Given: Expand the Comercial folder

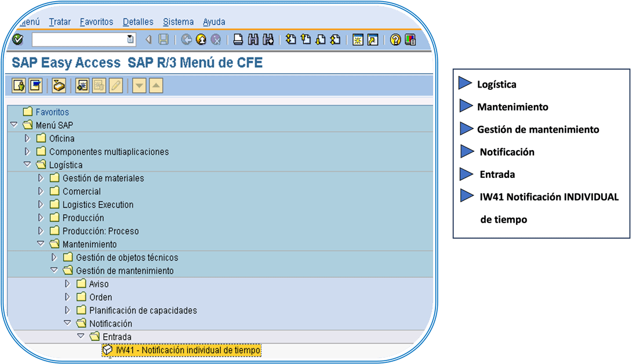Looking at the screenshot, I should pyautogui.click(x=41, y=191).
